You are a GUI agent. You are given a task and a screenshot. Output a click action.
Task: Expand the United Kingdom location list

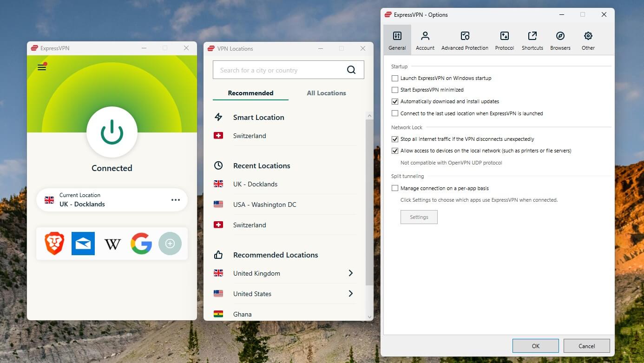[351, 273]
